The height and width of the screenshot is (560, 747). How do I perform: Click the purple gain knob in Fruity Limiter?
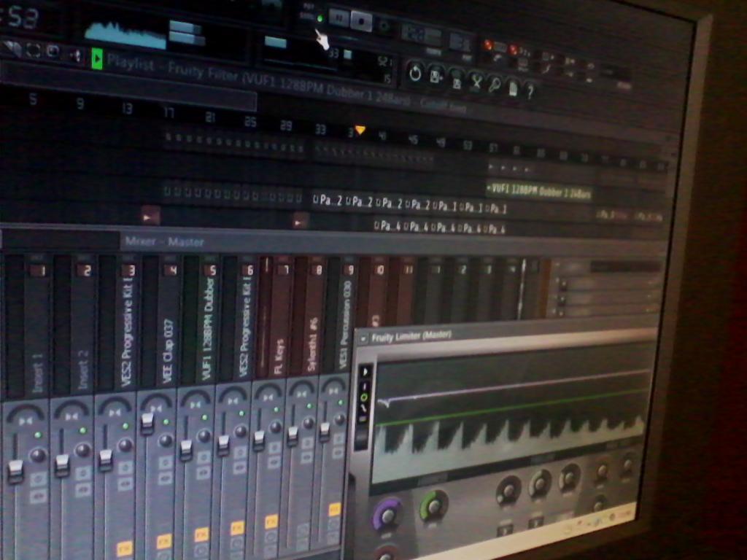(387, 515)
